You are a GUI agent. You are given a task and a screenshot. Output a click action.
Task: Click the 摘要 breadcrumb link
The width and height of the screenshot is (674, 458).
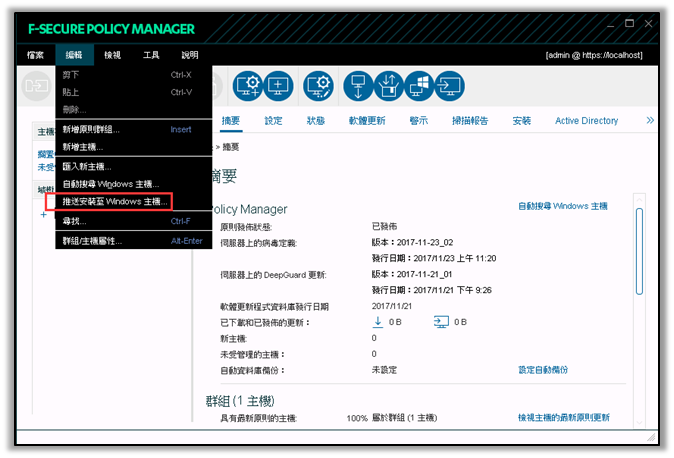tap(231, 147)
